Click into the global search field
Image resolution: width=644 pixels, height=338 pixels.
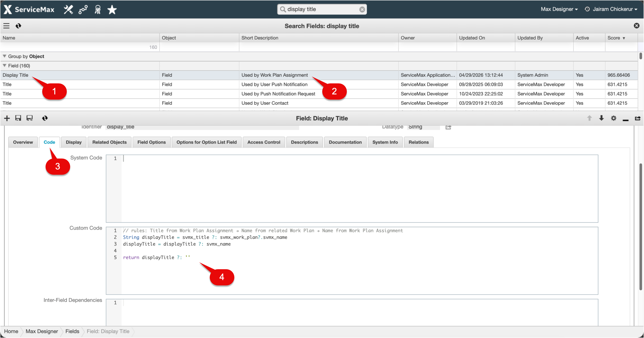coord(322,9)
